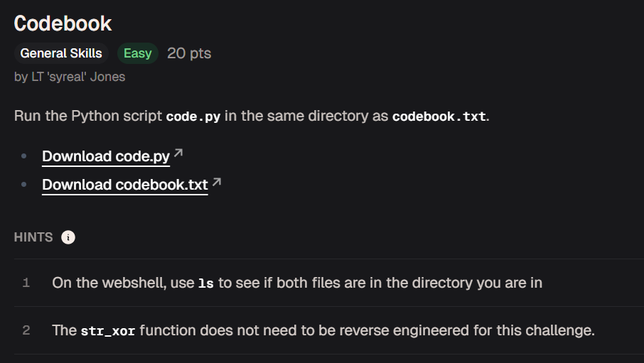This screenshot has width=644, height=363.
Task: Click bullet point before Download code.py
Action: coord(24,156)
